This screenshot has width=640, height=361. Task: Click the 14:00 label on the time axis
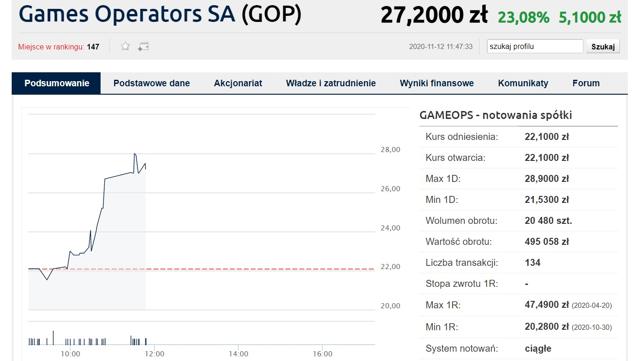238,354
